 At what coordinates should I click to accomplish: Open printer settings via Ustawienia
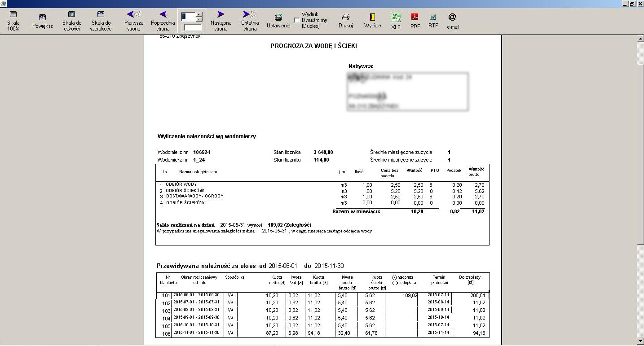point(278,21)
